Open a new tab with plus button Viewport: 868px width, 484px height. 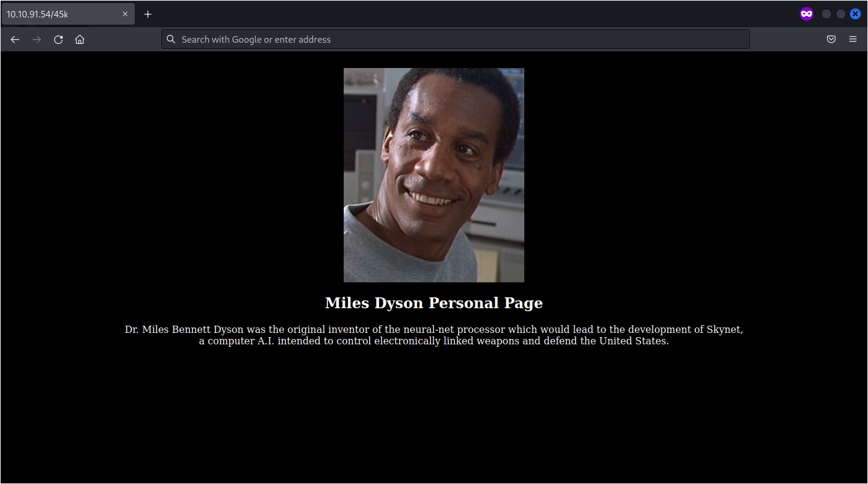pos(148,14)
